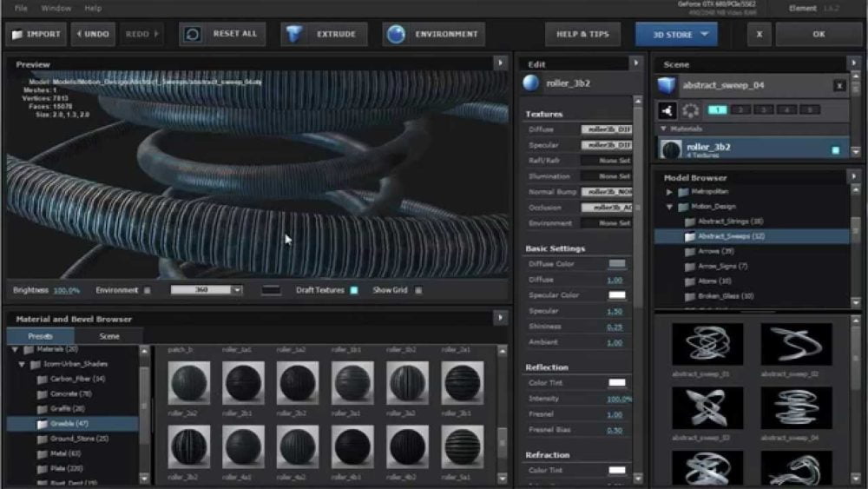Load the abstract_sweep_01 model thumbnail
Viewport: 868px width, 489px height.
pos(707,344)
